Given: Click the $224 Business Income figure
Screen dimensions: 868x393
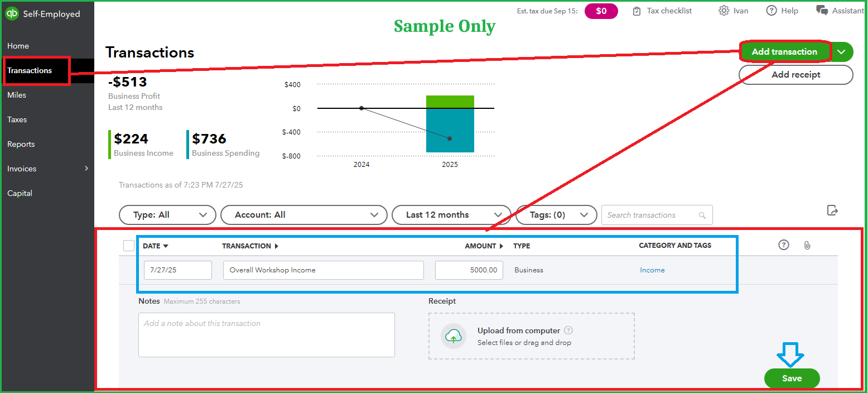Looking at the screenshot, I should click(x=131, y=138).
